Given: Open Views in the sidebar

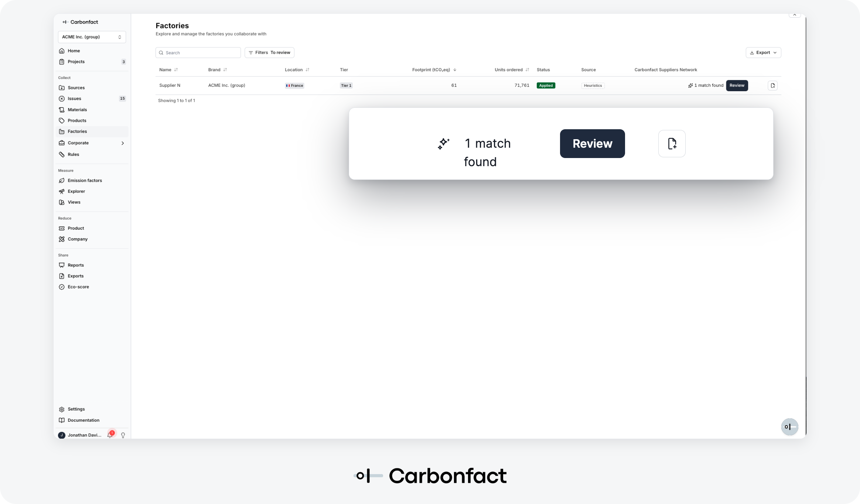Looking at the screenshot, I should (92, 202).
